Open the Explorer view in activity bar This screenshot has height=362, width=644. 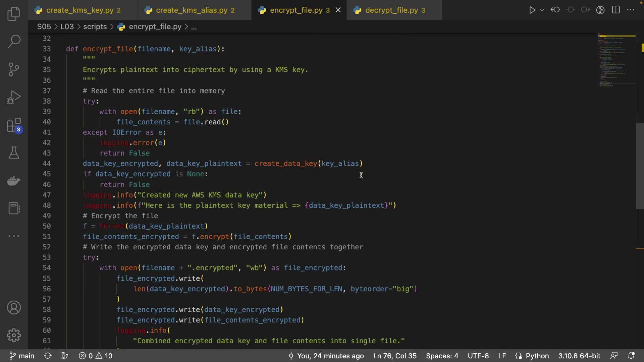pyautogui.click(x=14, y=14)
